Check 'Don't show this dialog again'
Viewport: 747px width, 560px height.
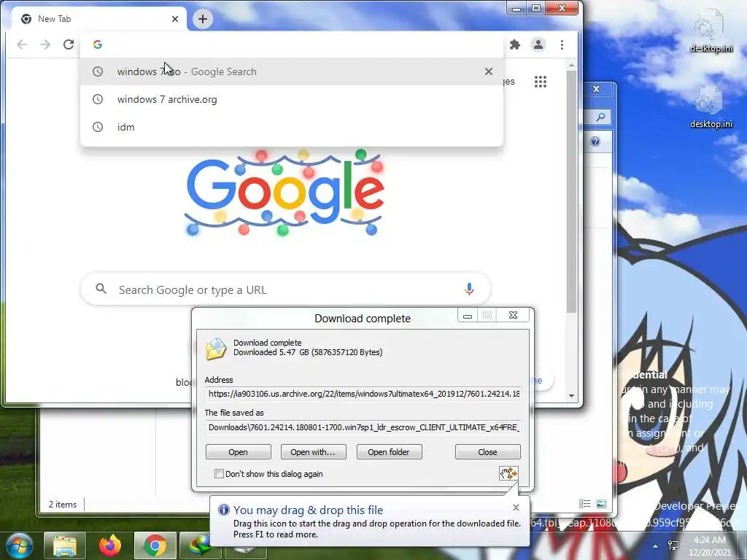coord(219,474)
